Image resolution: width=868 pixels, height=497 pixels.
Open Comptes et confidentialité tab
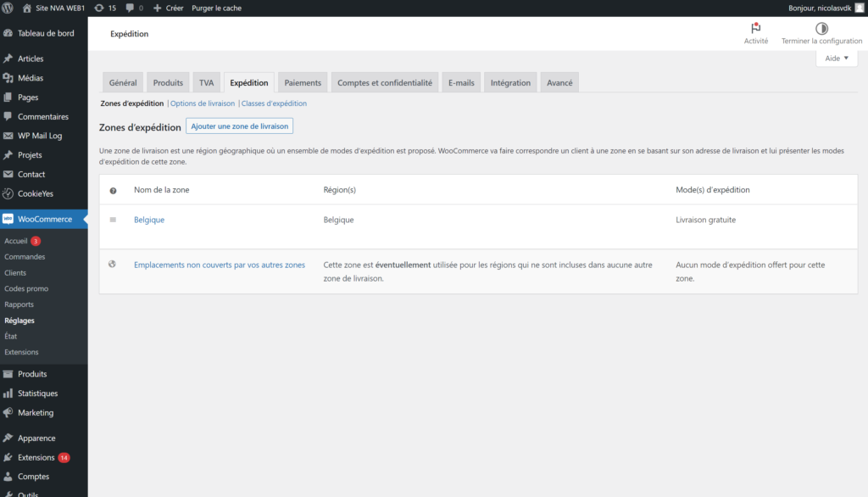(385, 82)
